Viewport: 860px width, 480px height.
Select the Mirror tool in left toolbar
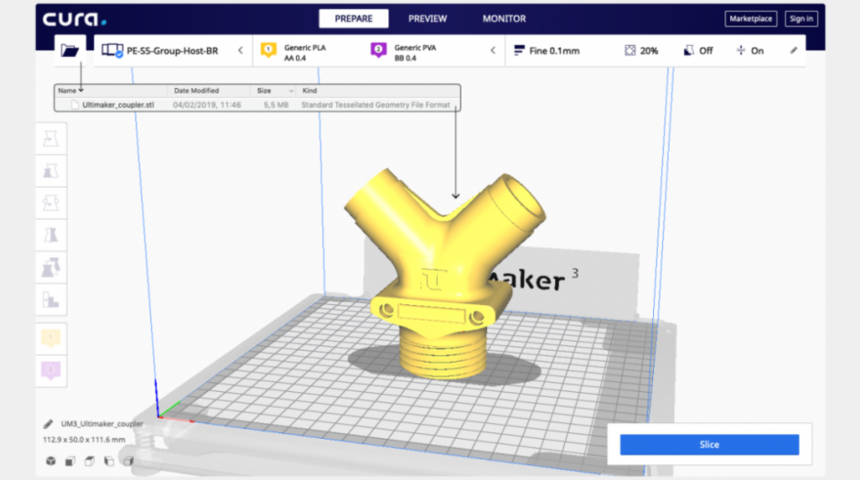tap(51, 235)
